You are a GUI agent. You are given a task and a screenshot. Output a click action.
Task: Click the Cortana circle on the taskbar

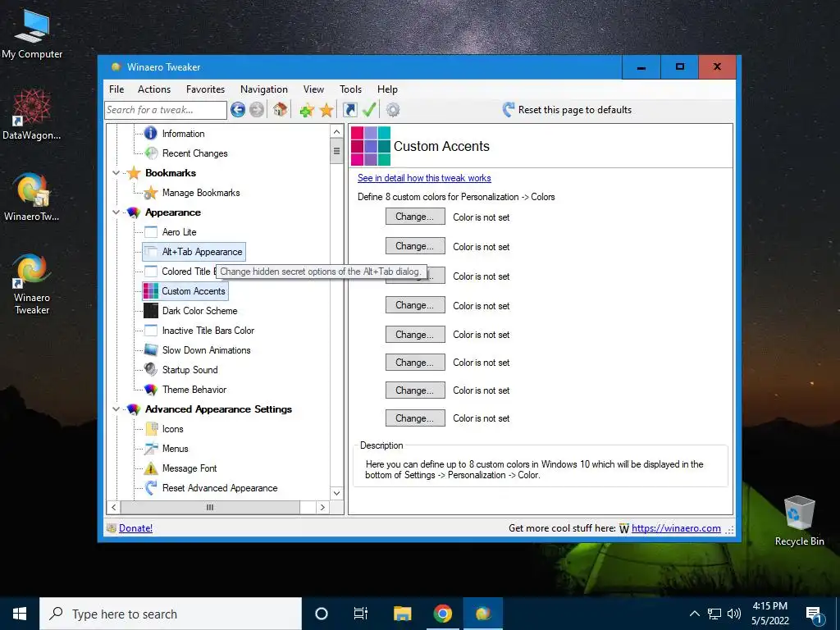[x=322, y=614]
